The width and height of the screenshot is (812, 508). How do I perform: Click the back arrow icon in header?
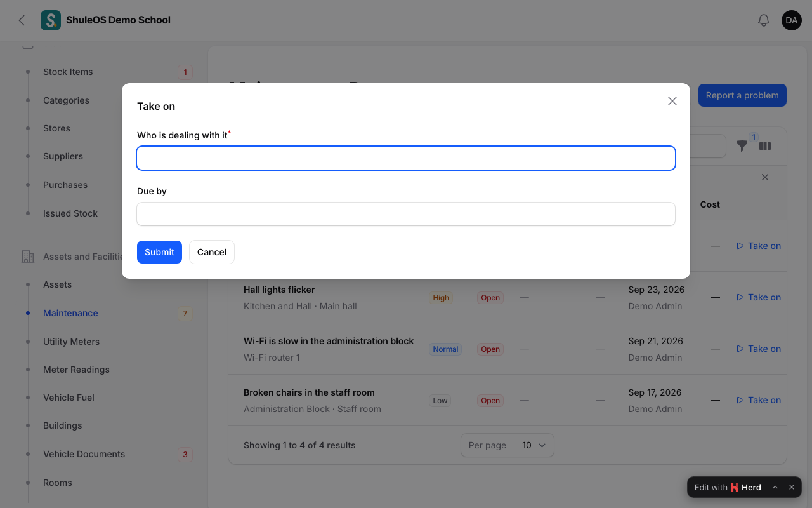pos(22,20)
